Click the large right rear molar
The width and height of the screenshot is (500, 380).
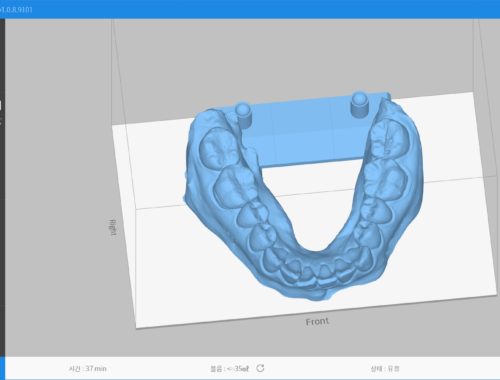pyautogui.click(x=389, y=138)
